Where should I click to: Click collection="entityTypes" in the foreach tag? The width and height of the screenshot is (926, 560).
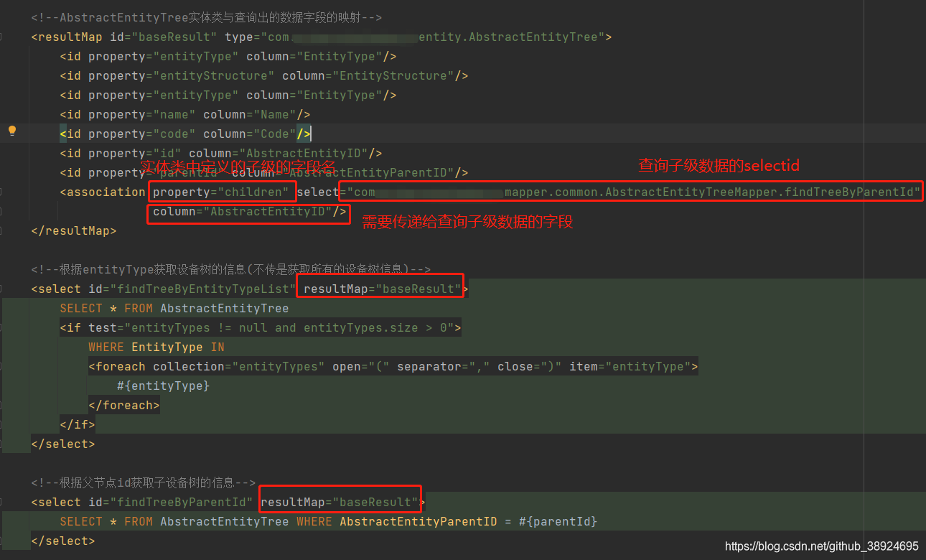click(x=239, y=366)
